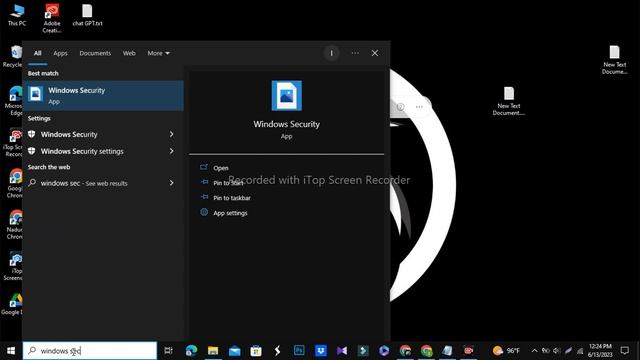Open the Windows Security best match result

103,96
